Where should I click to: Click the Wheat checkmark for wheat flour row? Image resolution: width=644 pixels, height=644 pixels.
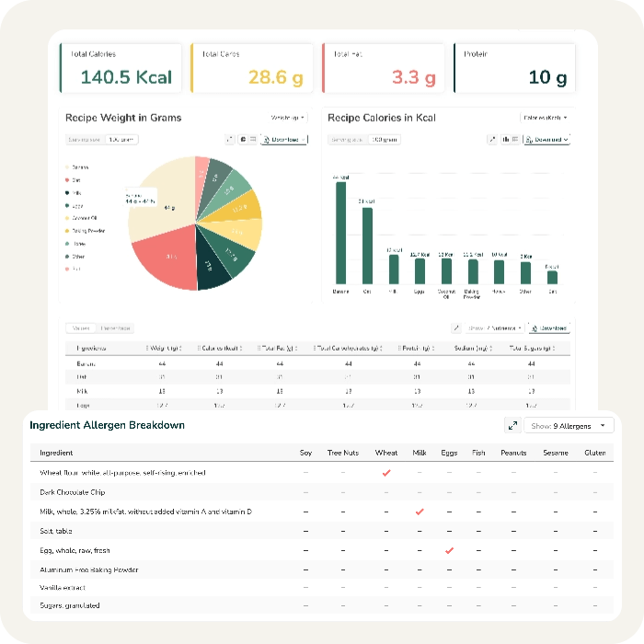click(x=386, y=473)
